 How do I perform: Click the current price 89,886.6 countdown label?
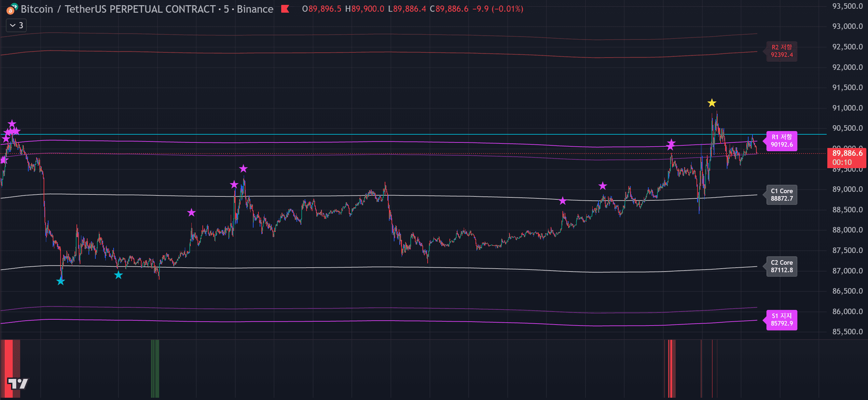(847, 158)
